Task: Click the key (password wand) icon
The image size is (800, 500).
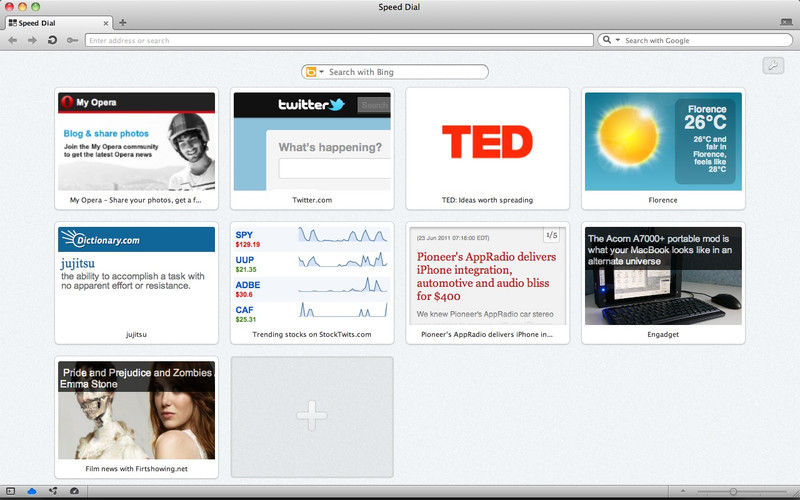Action: coord(72,40)
